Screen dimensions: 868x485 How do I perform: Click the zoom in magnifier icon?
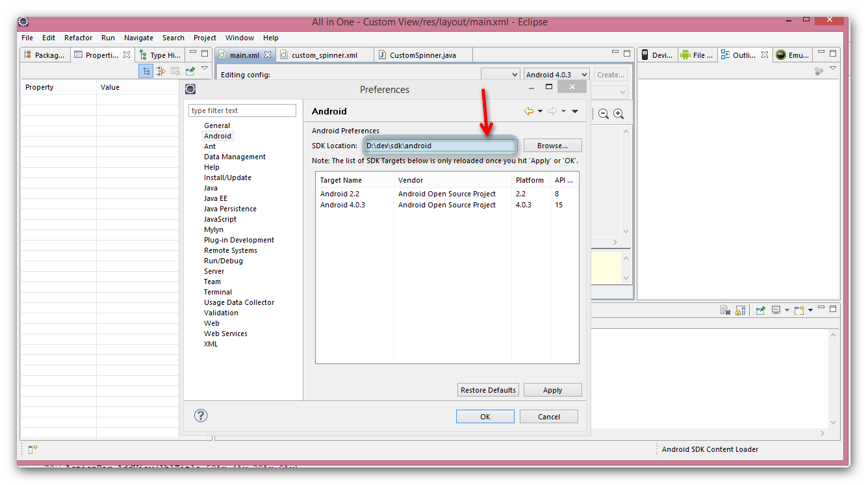(619, 114)
